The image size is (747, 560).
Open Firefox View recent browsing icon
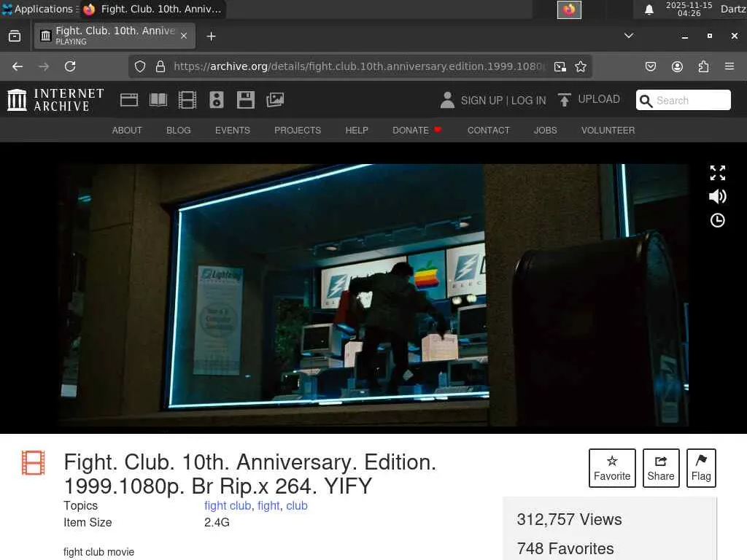tap(15, 36)
